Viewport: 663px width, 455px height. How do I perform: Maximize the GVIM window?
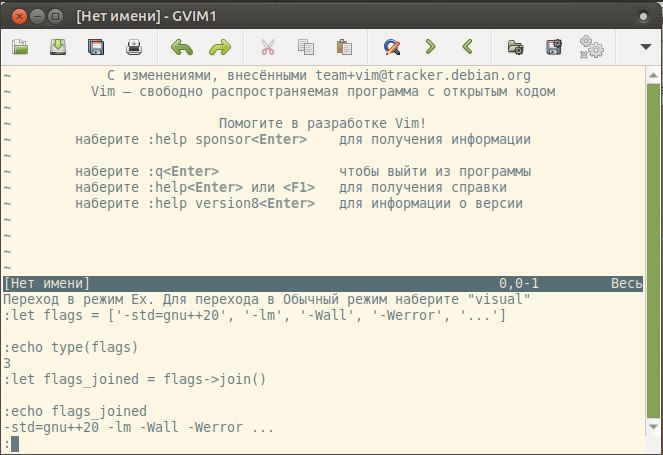55,16
